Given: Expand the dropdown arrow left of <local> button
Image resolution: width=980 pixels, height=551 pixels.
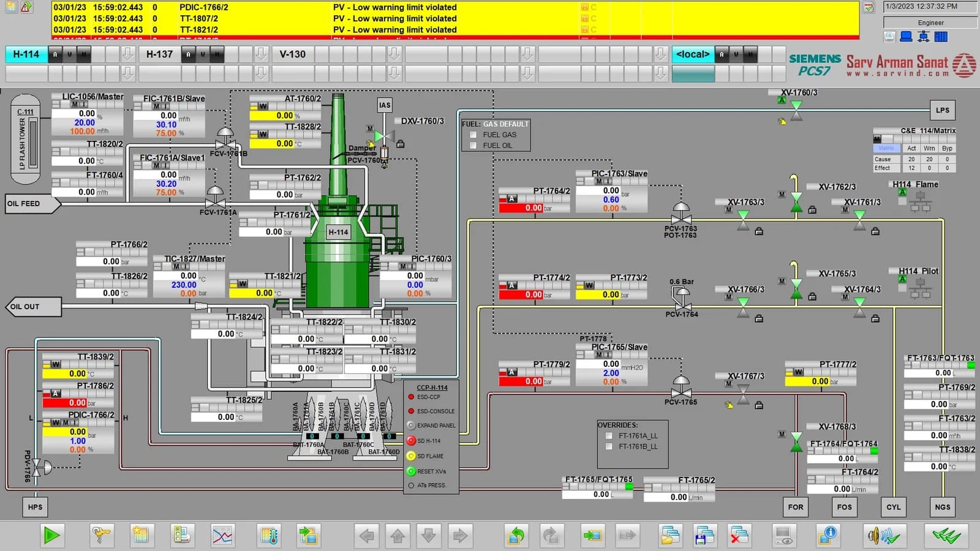Looking at the screenshot, I should pos(661,54).
